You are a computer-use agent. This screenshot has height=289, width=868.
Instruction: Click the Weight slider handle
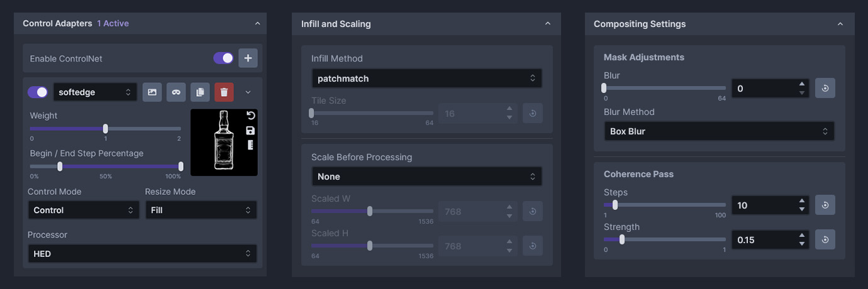[105, 128]
